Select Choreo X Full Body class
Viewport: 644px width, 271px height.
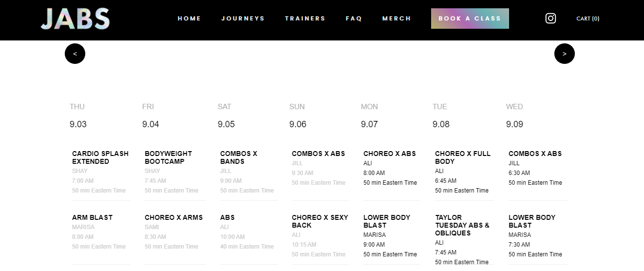point(463,157)
